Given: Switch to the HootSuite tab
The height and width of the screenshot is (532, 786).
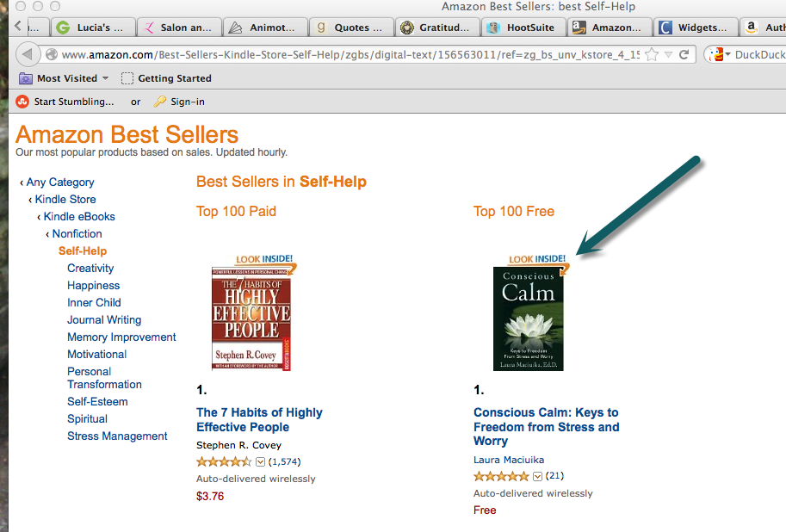Looking at the screenshot, I should [523, 28].
